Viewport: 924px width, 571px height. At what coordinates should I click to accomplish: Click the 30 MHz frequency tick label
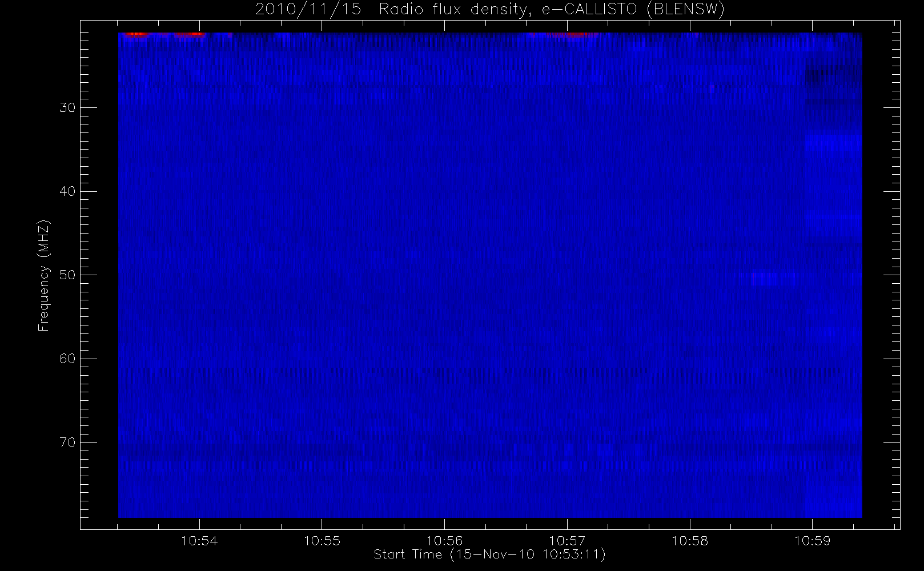click(x=67, y=107)
